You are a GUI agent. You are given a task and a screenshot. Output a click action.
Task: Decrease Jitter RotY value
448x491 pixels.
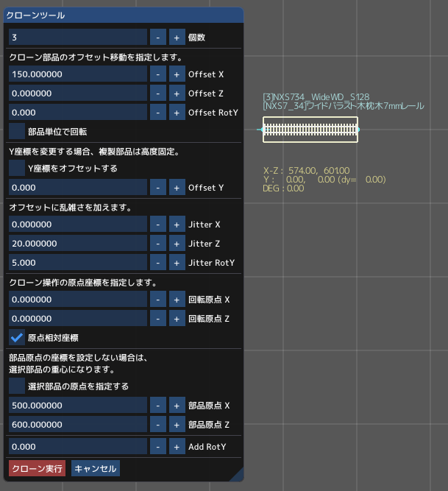(158, 262)
